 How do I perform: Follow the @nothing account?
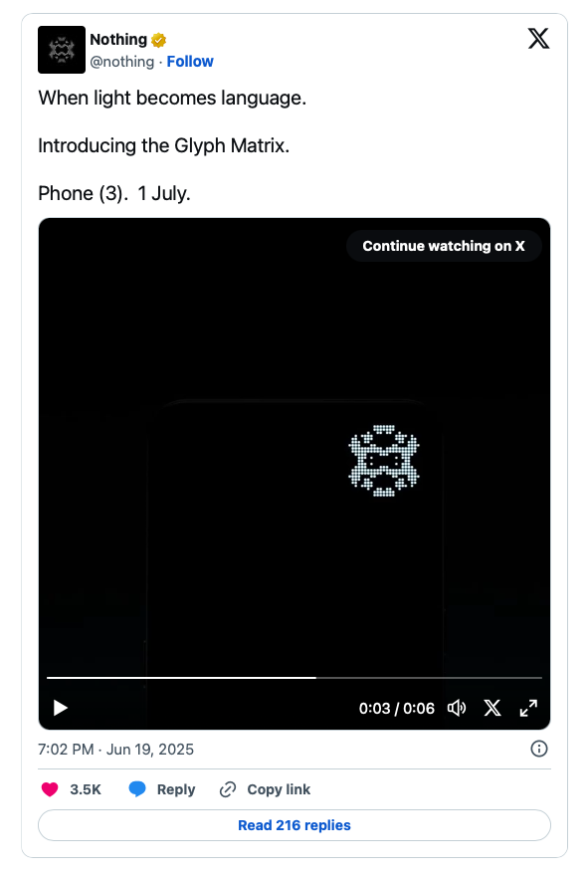[x=190, y=62]
